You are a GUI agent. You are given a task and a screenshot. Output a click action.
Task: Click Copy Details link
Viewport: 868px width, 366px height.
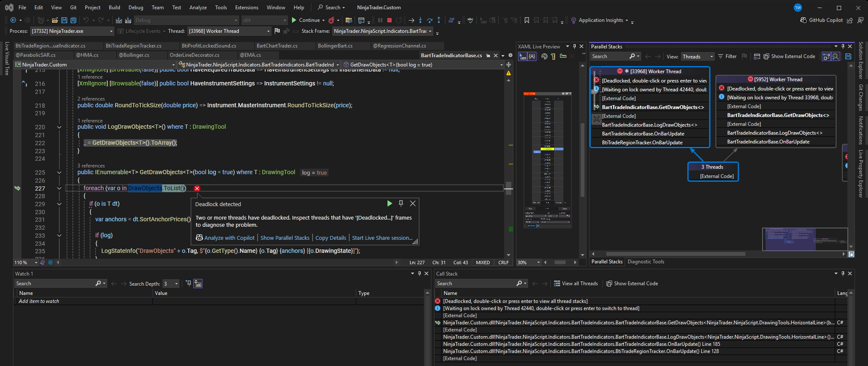331,238
